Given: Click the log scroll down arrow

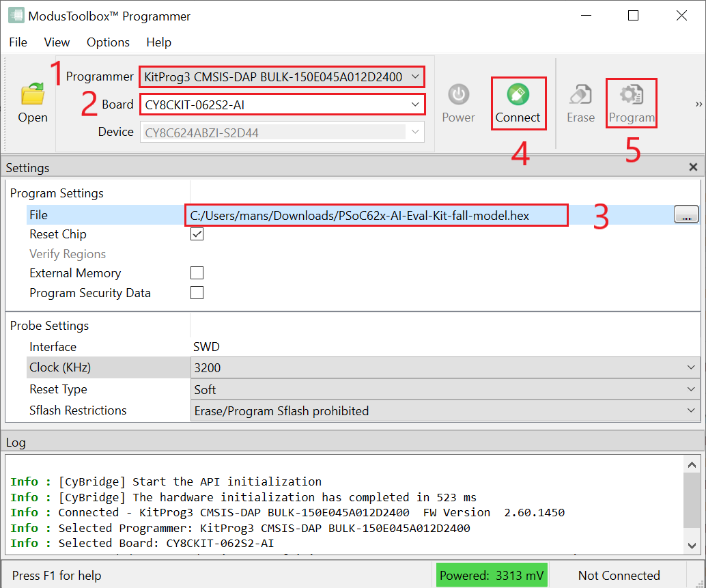Looking at the screenshot, I should (x=692, y=546).
